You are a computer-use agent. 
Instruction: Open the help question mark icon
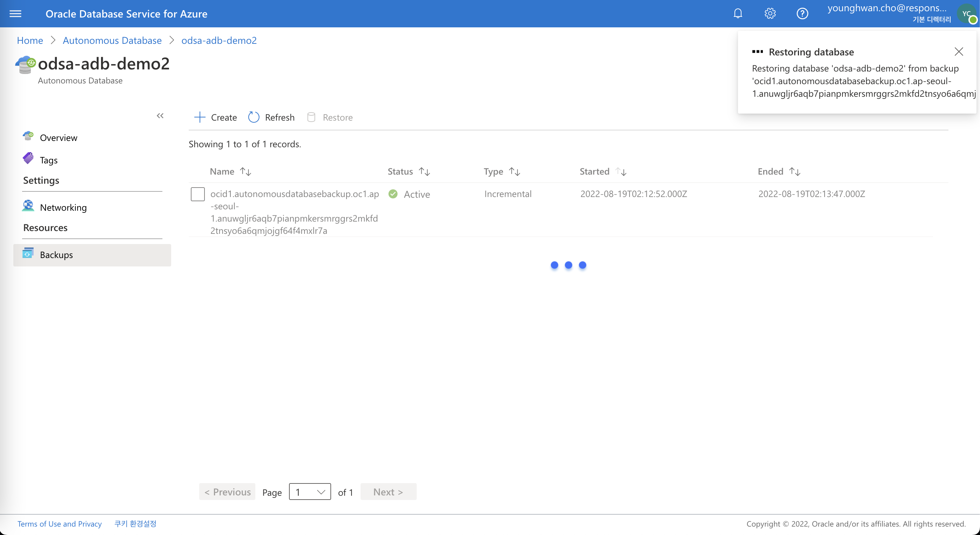coord(802,14)
